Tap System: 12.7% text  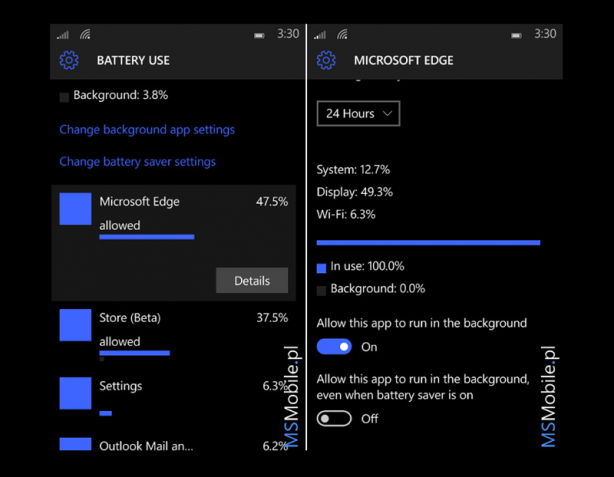353,170
